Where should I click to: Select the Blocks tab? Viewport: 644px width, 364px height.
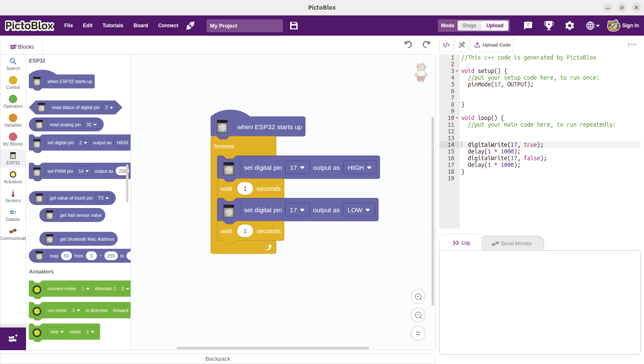(22, 47)
